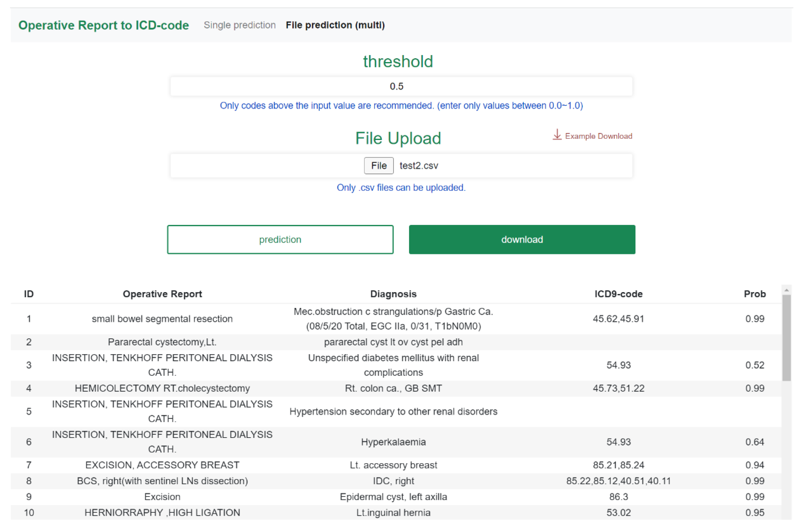
Task: Click the Hyperkalaemia diagnosis cell
Action: [393, 442]
